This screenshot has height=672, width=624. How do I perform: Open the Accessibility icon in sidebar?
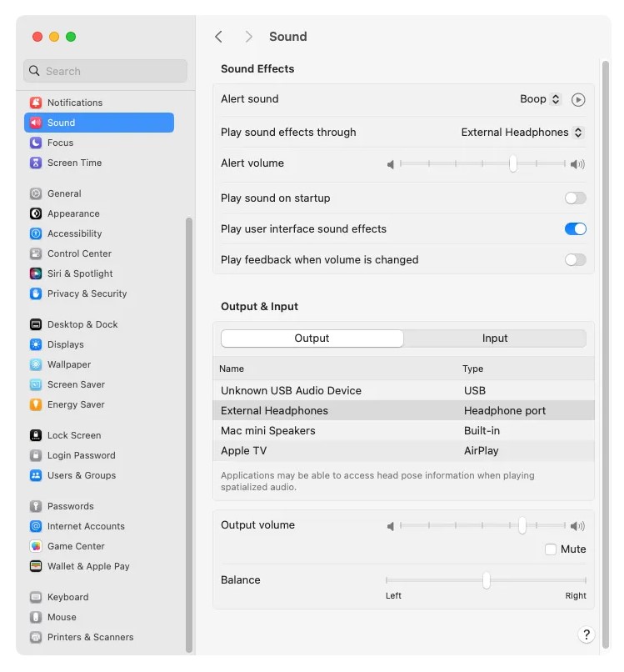coord(36,233)
